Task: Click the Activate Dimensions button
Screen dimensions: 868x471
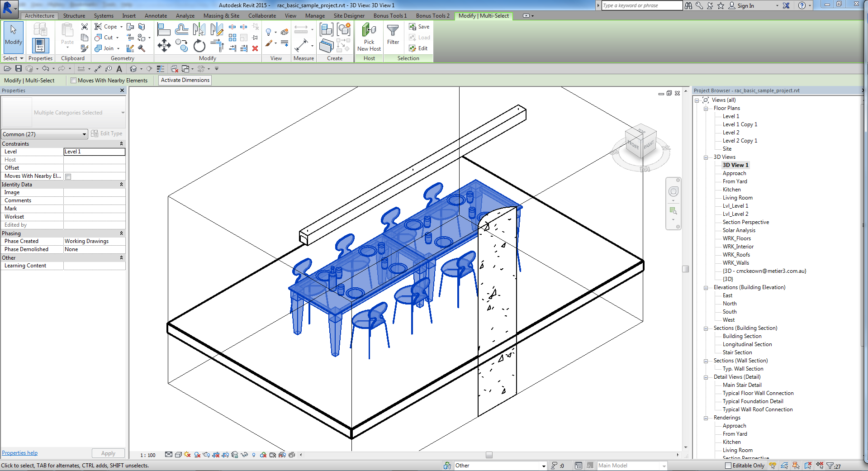Action: 185,80
